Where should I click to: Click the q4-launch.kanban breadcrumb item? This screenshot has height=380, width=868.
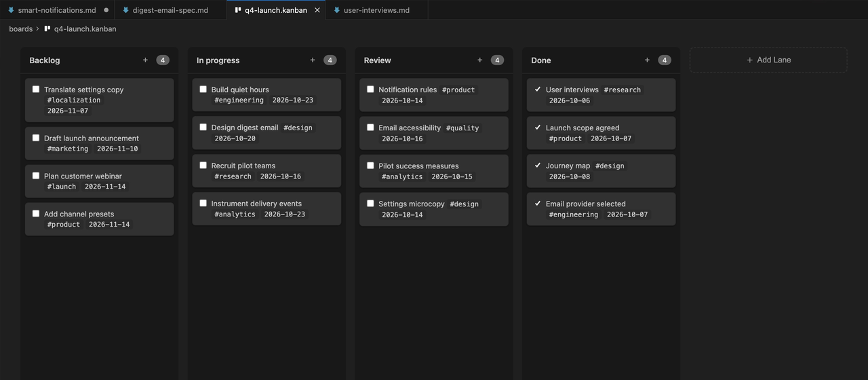pyautogui.click(x=85, y=28)
